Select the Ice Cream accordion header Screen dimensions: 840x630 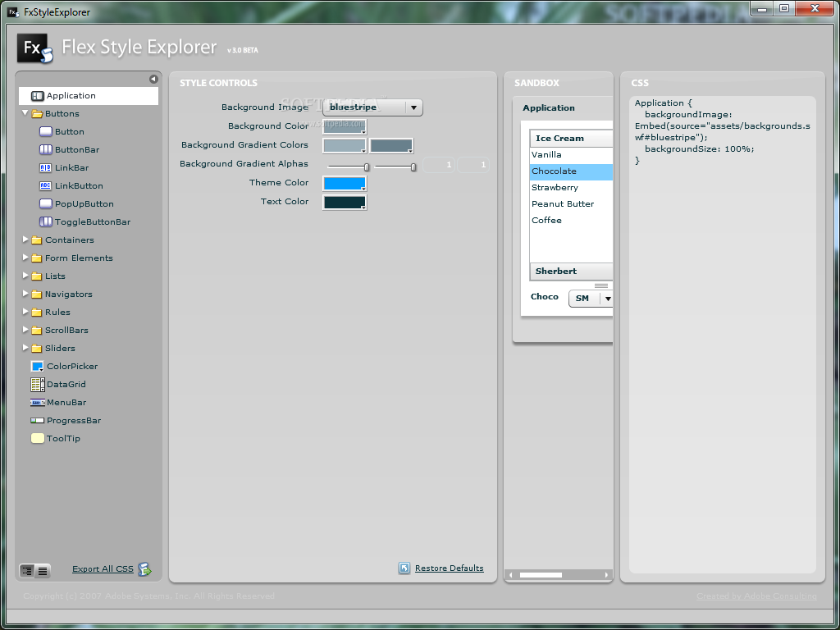point(571,138)
